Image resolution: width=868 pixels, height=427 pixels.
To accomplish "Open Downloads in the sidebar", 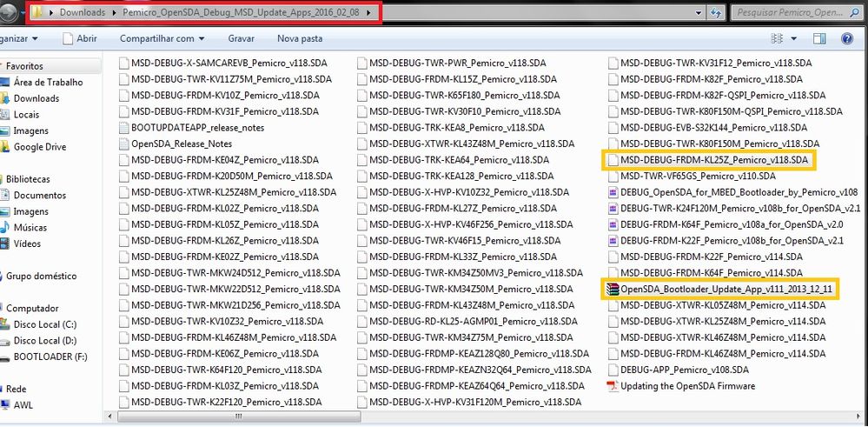I will coord(36,98).
